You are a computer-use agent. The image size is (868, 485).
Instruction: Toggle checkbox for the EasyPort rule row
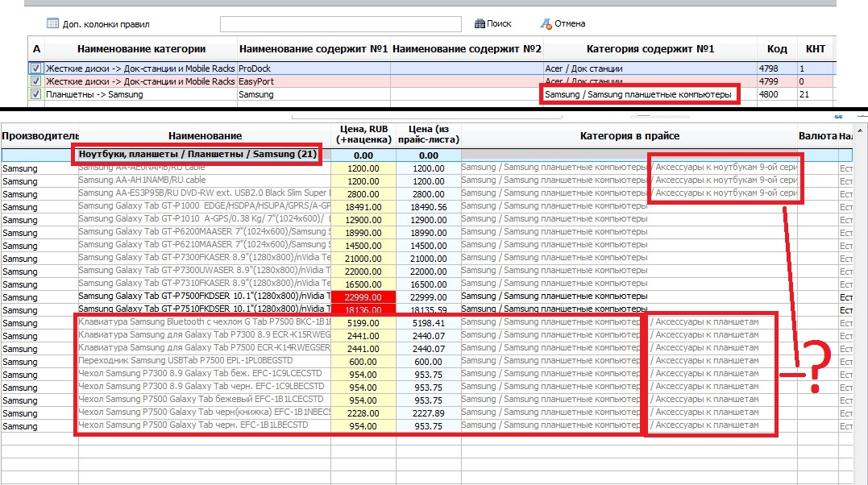36,81
